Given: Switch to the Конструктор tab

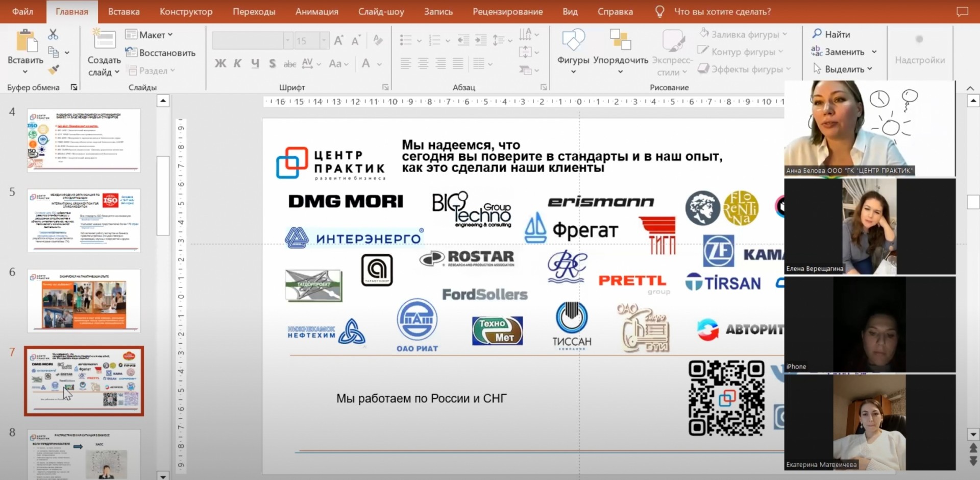Looking at the screenshot, I should tap(186, 11).
